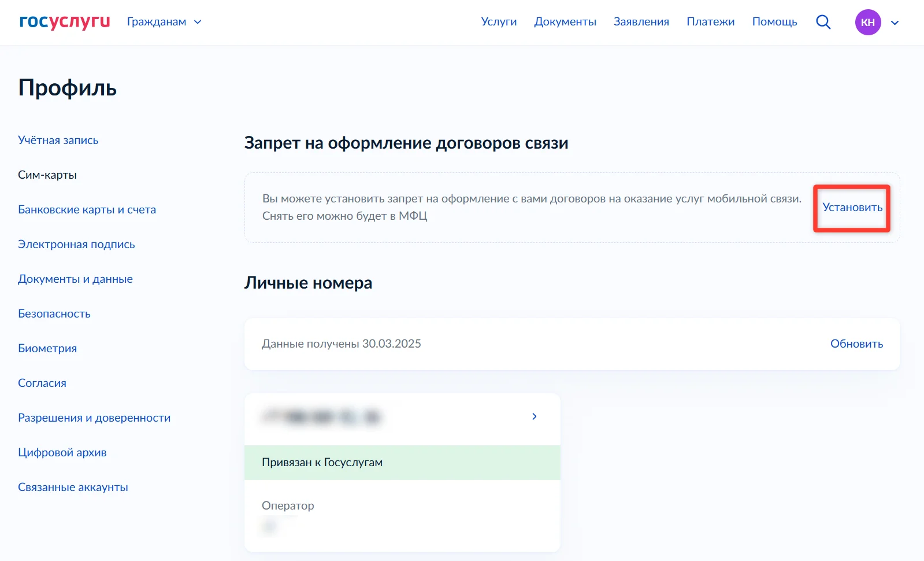Viewport: 924px width, 561px height.
Task: Navigate to Документы и данные
Action: [75, 279]
